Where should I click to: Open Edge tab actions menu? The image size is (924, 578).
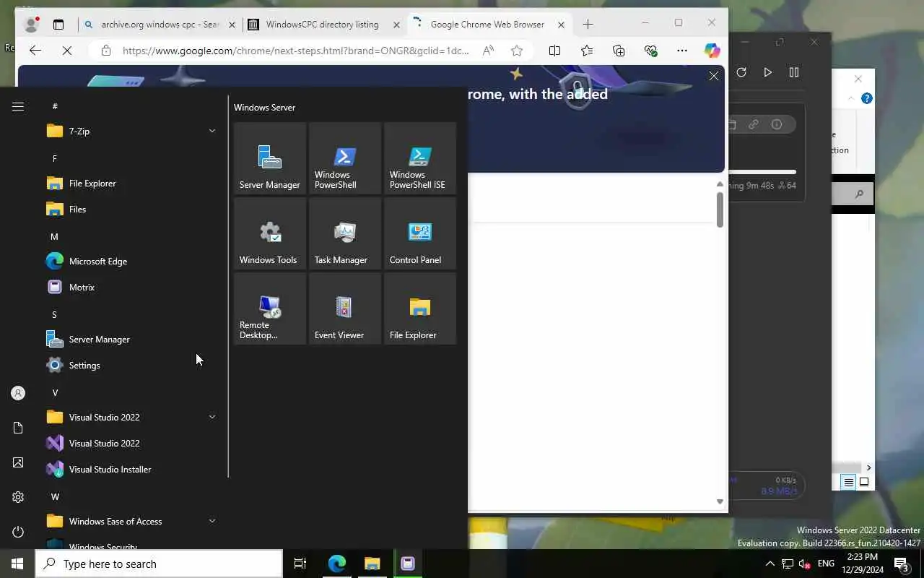(x=58, y=25)
